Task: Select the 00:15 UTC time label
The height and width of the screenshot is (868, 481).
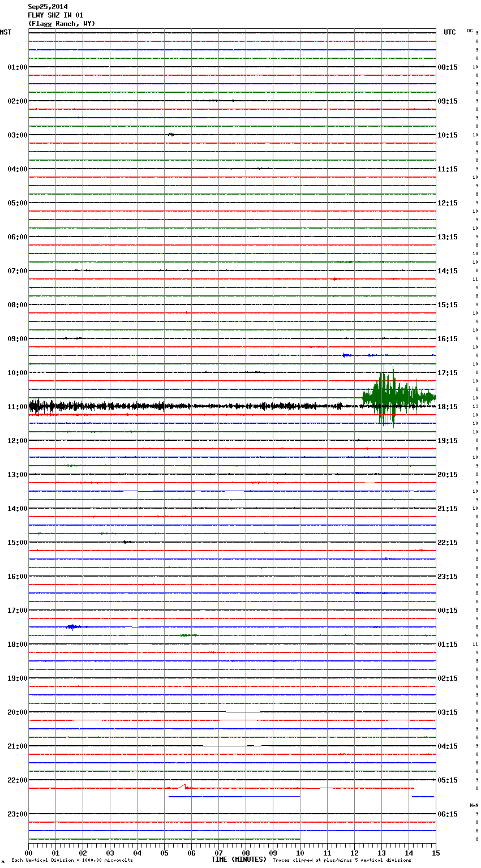Action: 448,611
